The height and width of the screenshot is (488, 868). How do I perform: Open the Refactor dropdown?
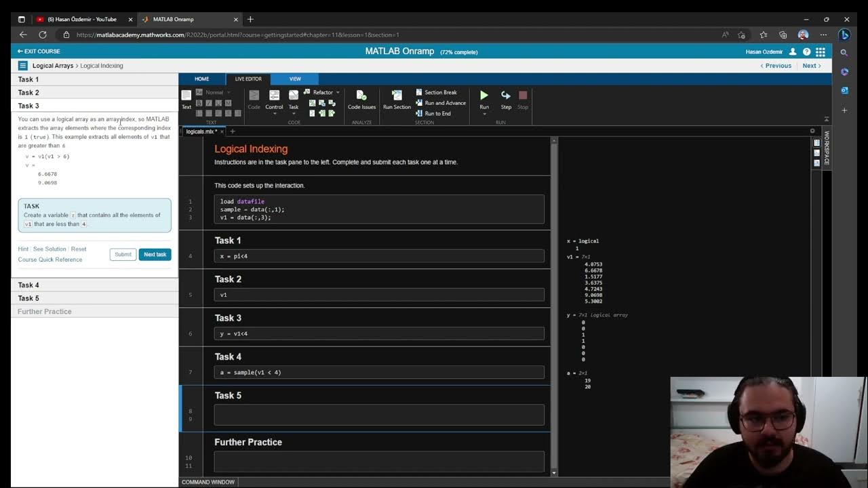[322, 92]
